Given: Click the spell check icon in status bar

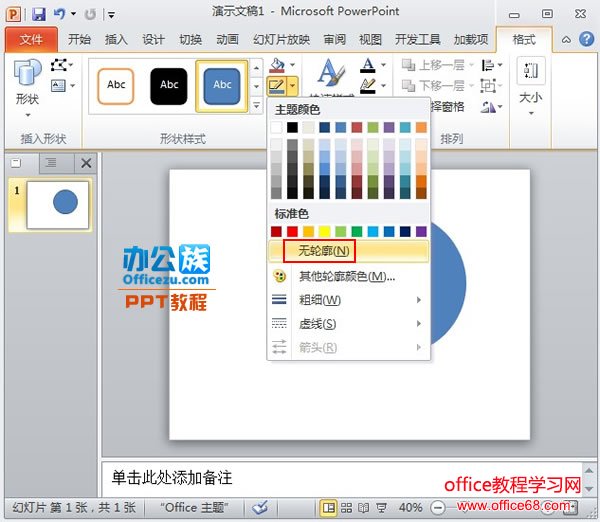Looking at the screenshot, I should tap(260, 508).
